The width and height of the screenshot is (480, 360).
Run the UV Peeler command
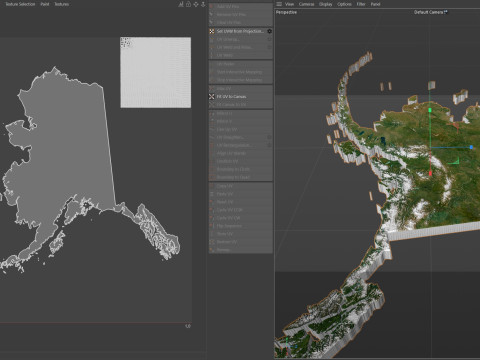tap(241, 64)
